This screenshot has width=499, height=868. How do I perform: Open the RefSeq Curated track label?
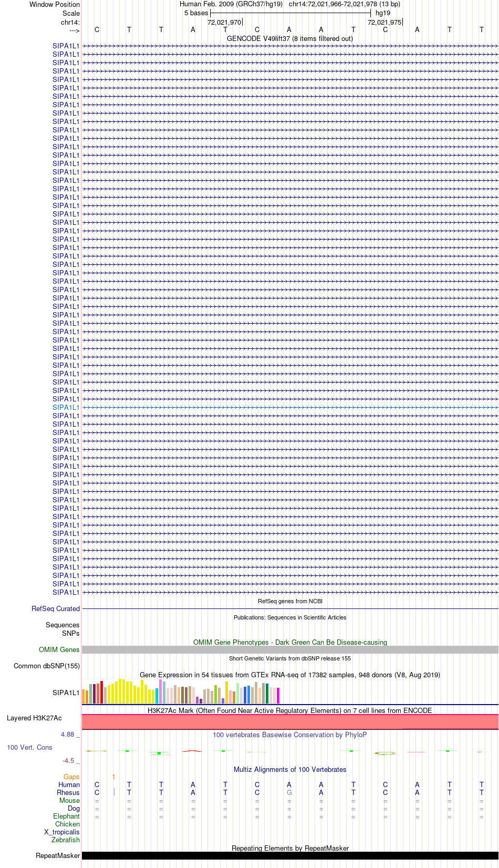56,608
